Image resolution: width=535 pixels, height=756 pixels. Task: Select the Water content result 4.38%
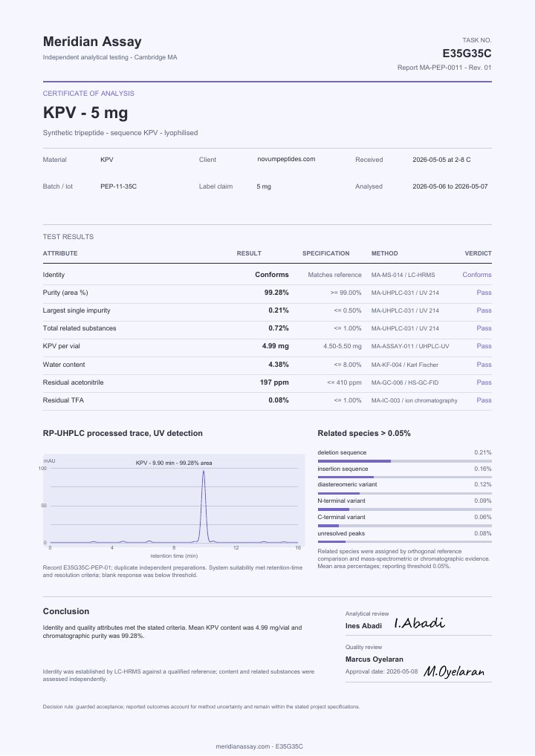(279, 365)
